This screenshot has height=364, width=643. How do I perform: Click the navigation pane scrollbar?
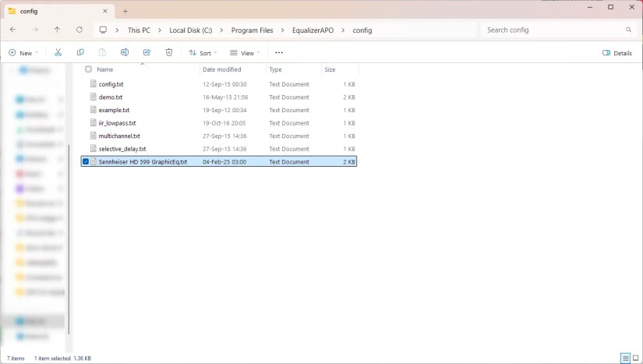click(69, 239)
